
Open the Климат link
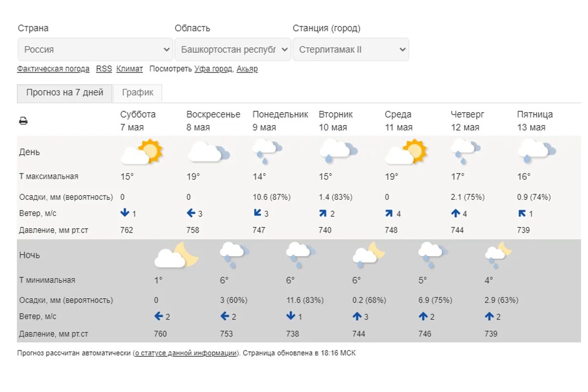click(x=129, y=69)
